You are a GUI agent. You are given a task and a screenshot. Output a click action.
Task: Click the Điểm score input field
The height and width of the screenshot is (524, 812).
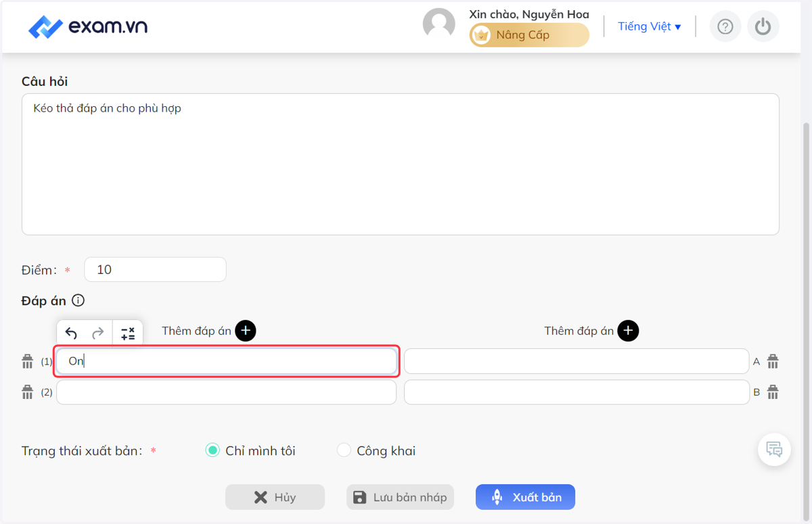(155, 269)
